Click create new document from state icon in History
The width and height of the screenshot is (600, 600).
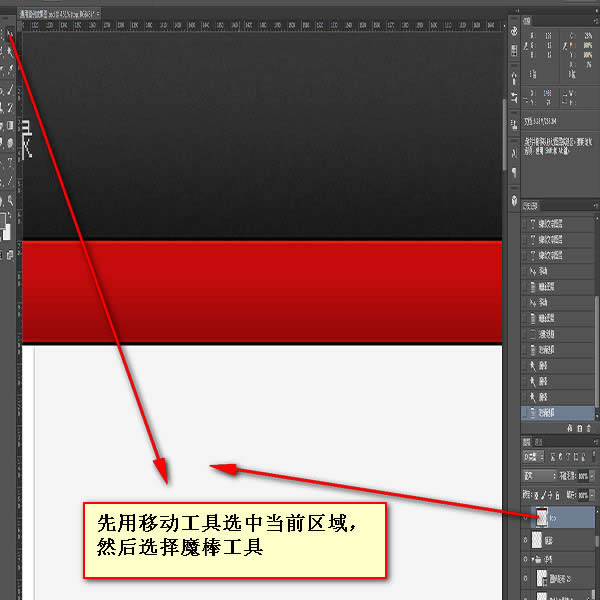pyautogui.click(x=570, y=428)
